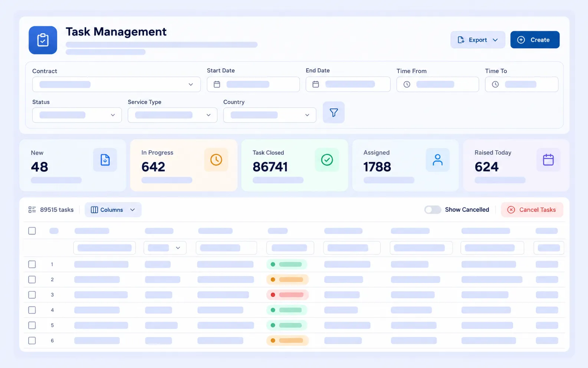
Task: Click the Time From clock icon
Action: 407,85
